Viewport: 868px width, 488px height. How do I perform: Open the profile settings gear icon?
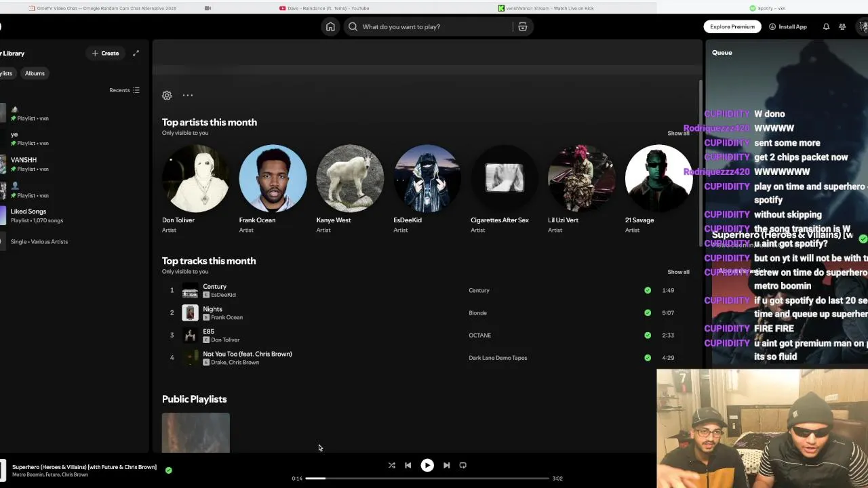tap(167, 96)
